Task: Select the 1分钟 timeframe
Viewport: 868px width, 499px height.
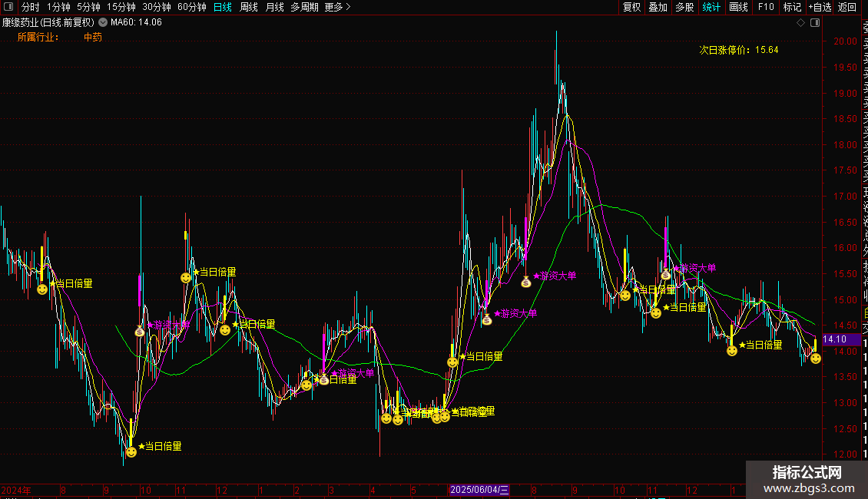Action: [58, 7]
